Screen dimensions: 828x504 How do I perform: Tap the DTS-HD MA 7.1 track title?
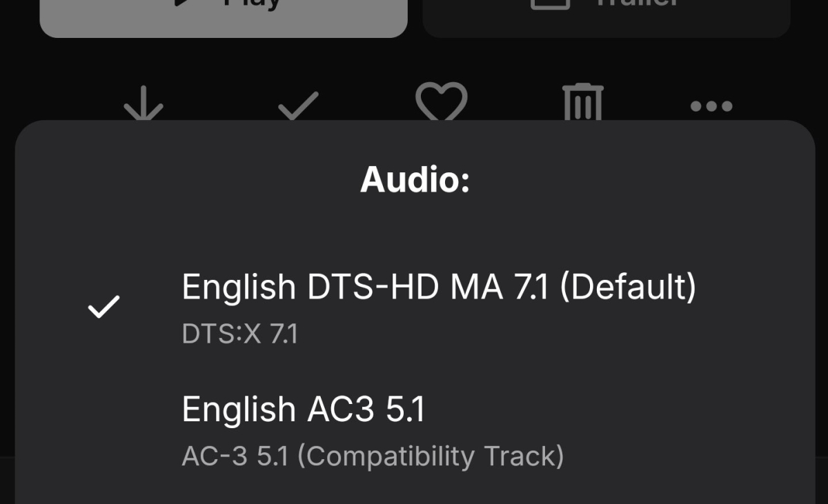coord(428,287)
